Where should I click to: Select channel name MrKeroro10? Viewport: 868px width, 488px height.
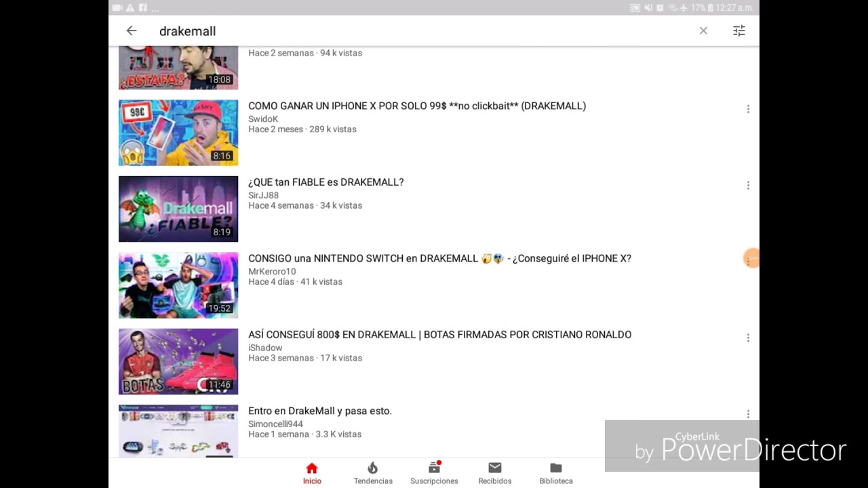tap(272, 271)
